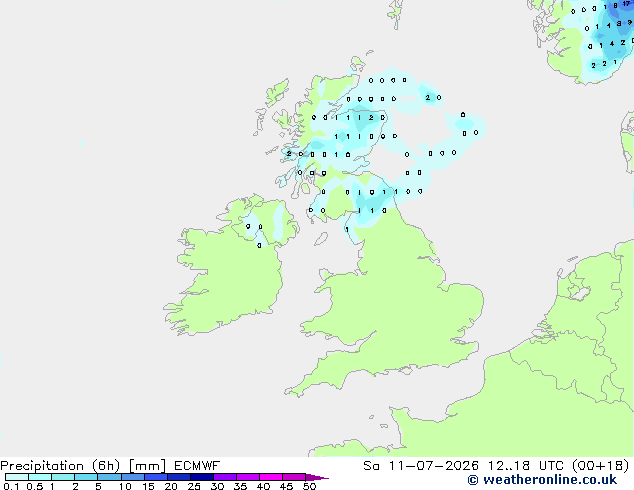Click the 'Sa 11-07-2026' date text
The width and height of the screenshot is (634, 490).
421,466
